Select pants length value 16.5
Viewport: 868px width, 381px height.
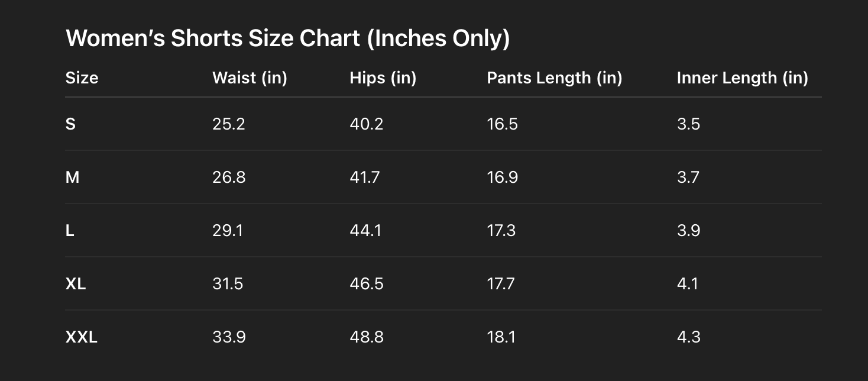502,124
